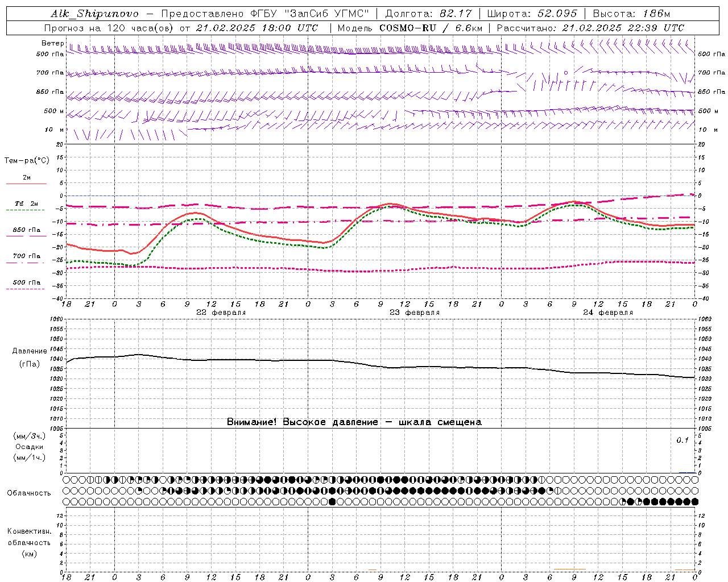Click the 'Облачность' cloudiness label
The width and height of the screenshot is (728, 582).
pos(29,493)
